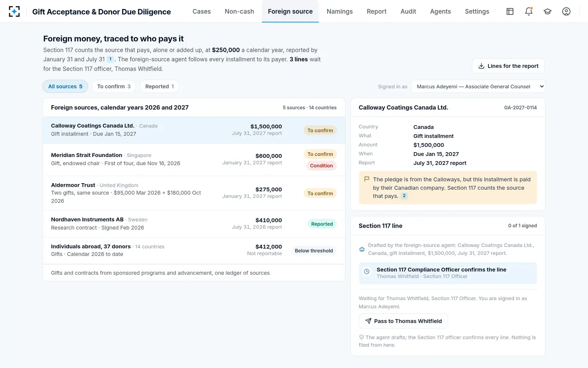This screenshot has width=588, height=368.
Task: Open the Settings tab
Action: (x=477, y=11)
